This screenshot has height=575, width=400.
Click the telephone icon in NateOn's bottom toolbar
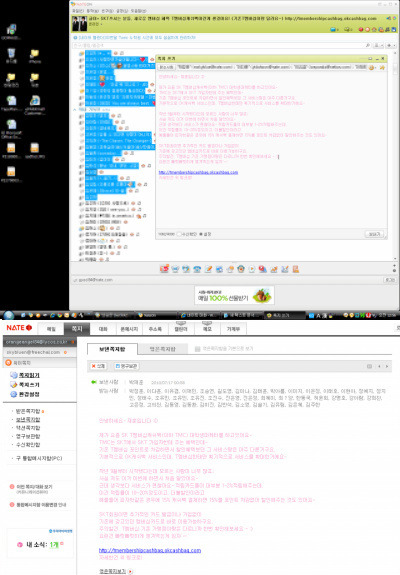pos(197,269)
